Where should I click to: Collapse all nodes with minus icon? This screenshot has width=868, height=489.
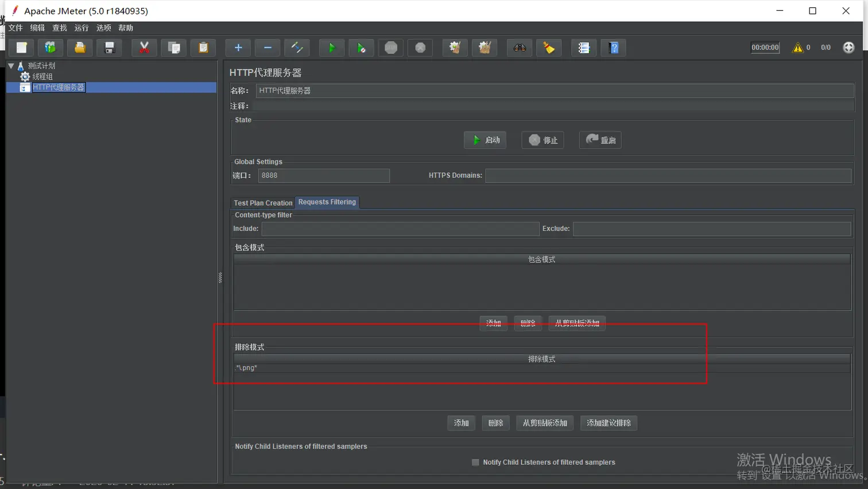pos(268,48)
